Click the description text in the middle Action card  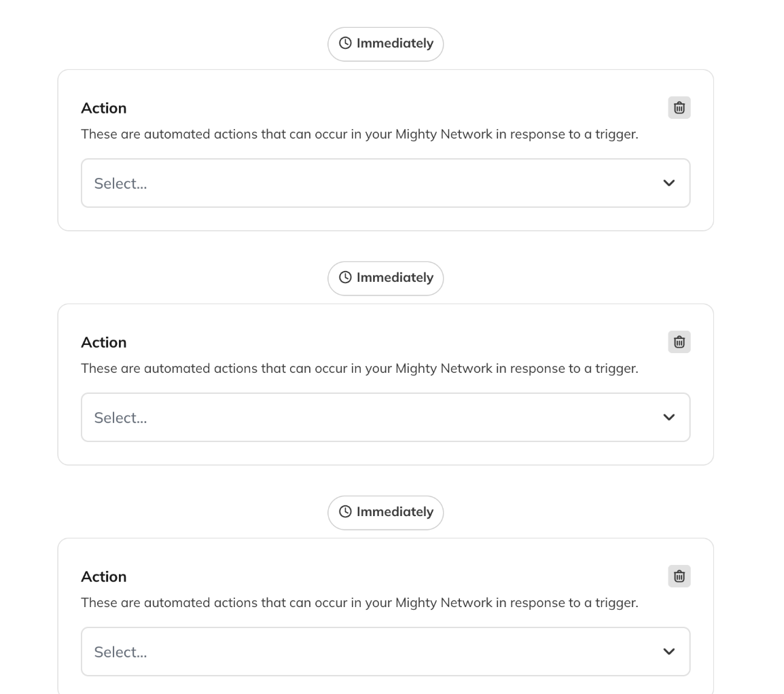[x=359, y=369]
